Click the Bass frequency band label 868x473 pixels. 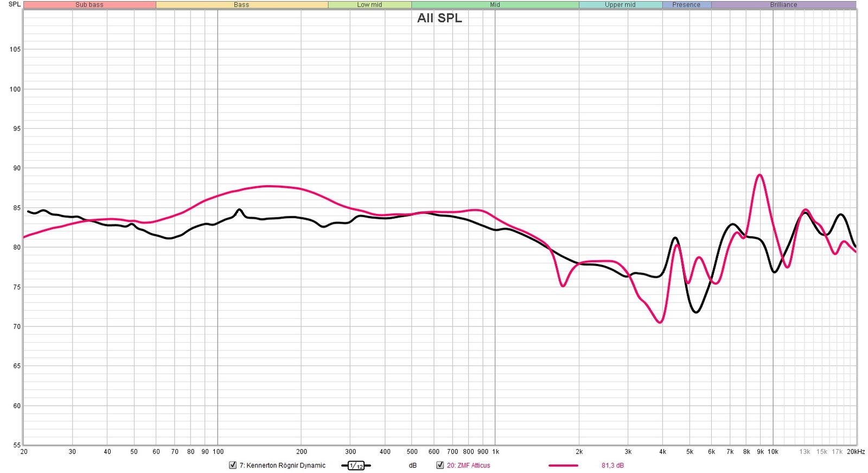pyautogui.click(x=241, y=5)
